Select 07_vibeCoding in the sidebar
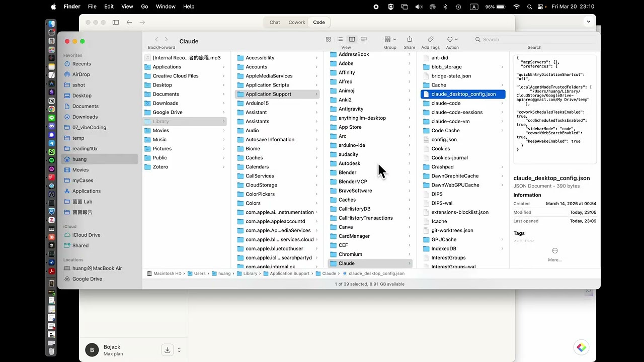Screen dimensions: 644x362 click(x=89, y=127)
